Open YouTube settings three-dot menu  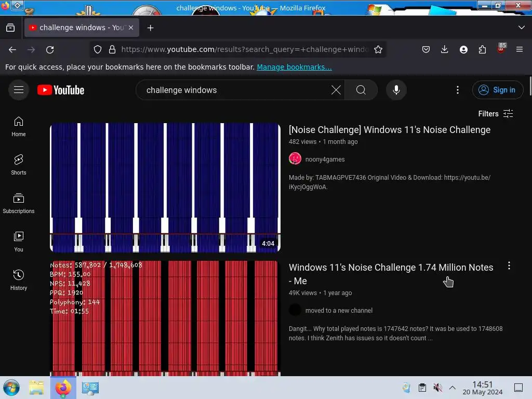[457, 90]
